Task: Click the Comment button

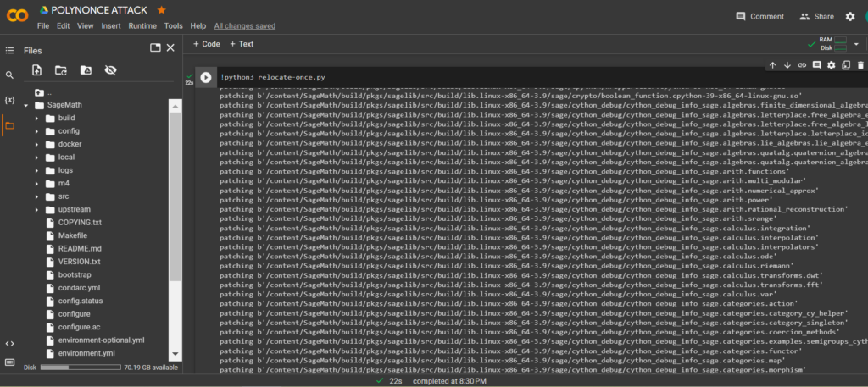Action: coord(759,17)
